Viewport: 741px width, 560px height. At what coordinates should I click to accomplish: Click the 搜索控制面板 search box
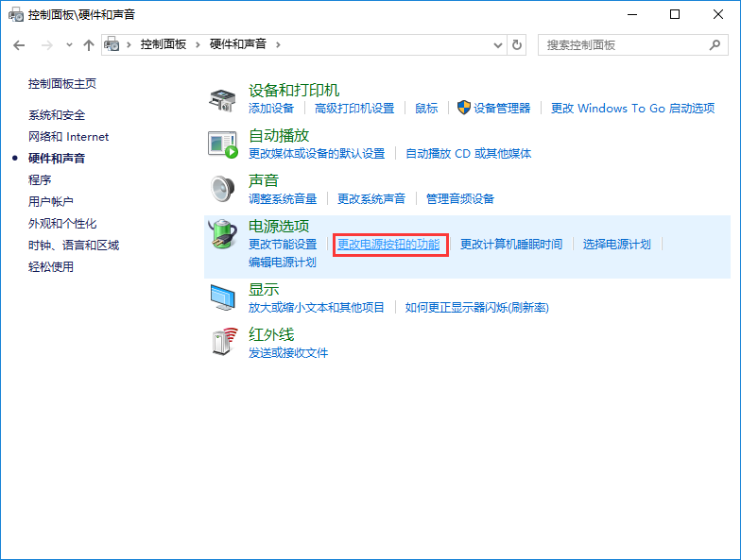tap(622, 44)
